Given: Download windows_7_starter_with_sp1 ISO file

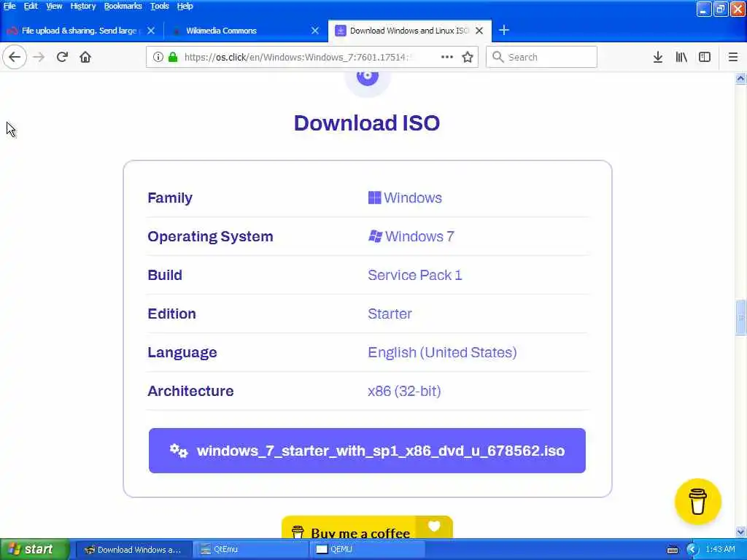Looking at the screenshot, I should [x=367, y=451].
